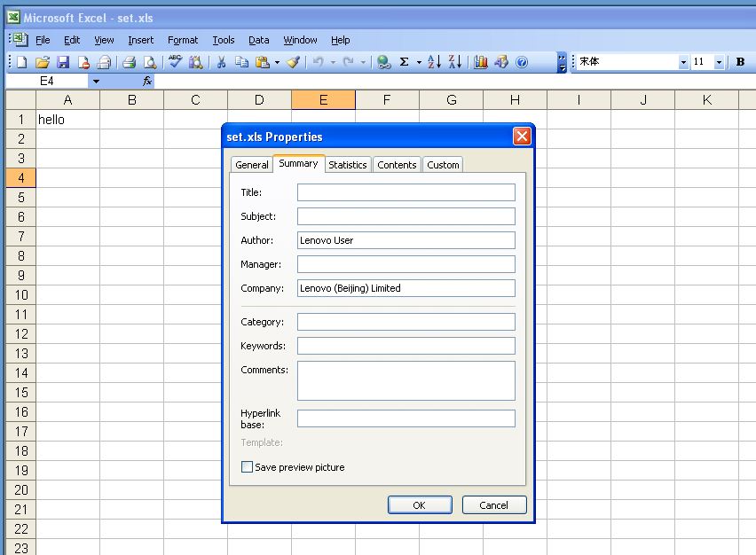Open the Insert menu
Screen dimensions: 756x555
point(141,40)
